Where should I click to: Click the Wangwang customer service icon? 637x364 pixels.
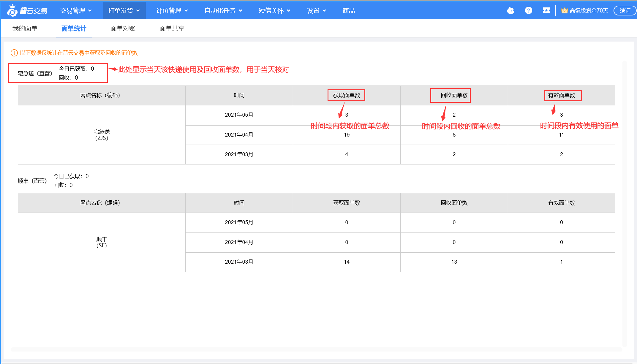[510, 11]
